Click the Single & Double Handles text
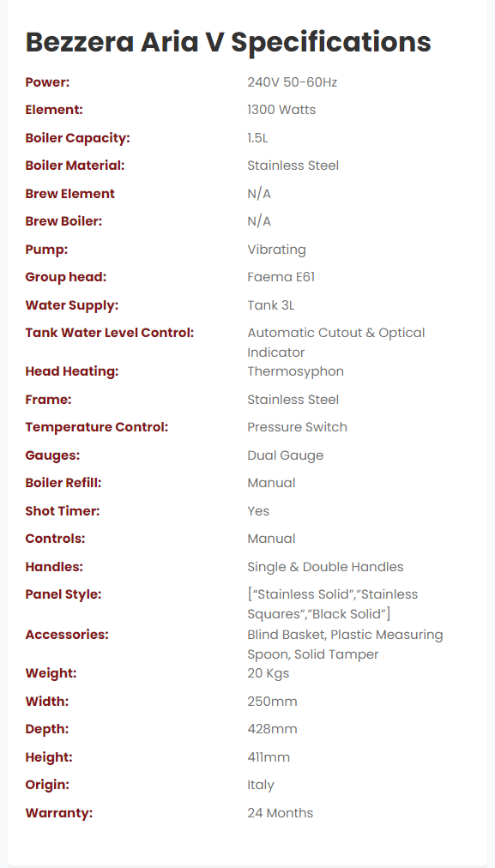Screen dimensions: 495x868 [x=326, y=567]
